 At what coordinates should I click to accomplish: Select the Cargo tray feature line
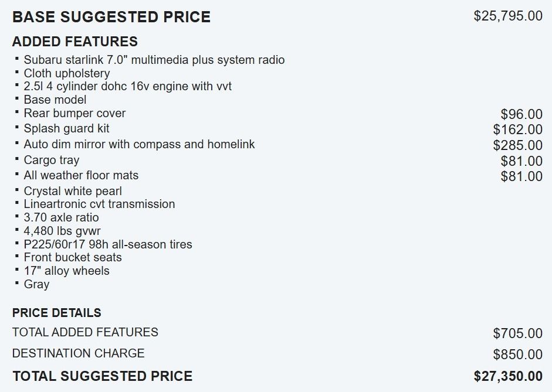(51, 160)
